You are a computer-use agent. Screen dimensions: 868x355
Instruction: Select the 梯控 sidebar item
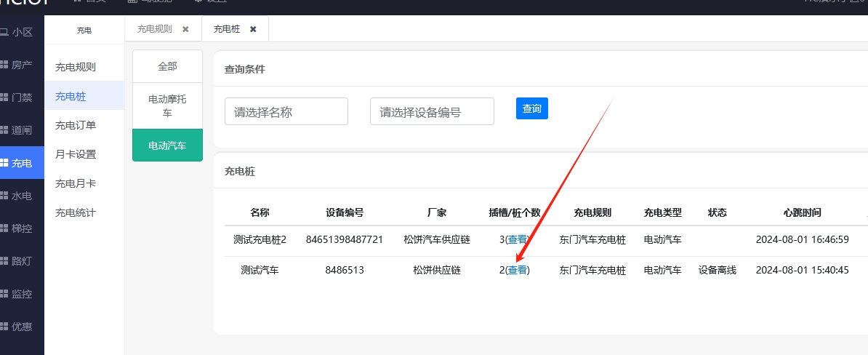point(22,228)
